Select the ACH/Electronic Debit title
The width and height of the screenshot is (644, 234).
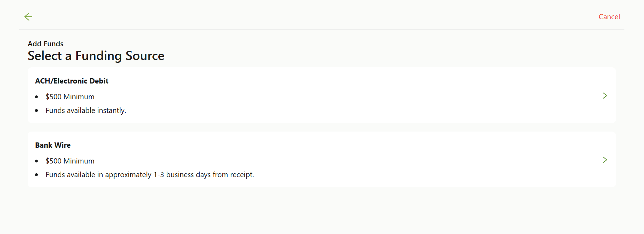point(72,81)
